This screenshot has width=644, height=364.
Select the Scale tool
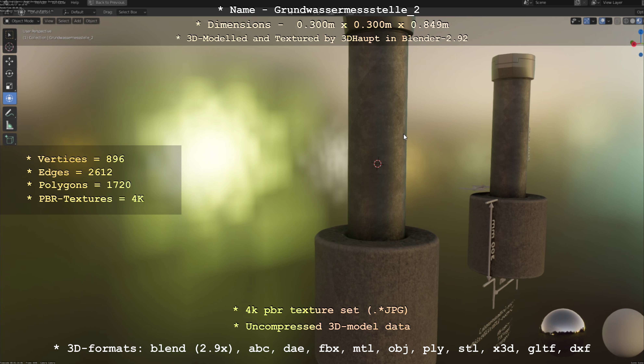click(x=9, y=86)
